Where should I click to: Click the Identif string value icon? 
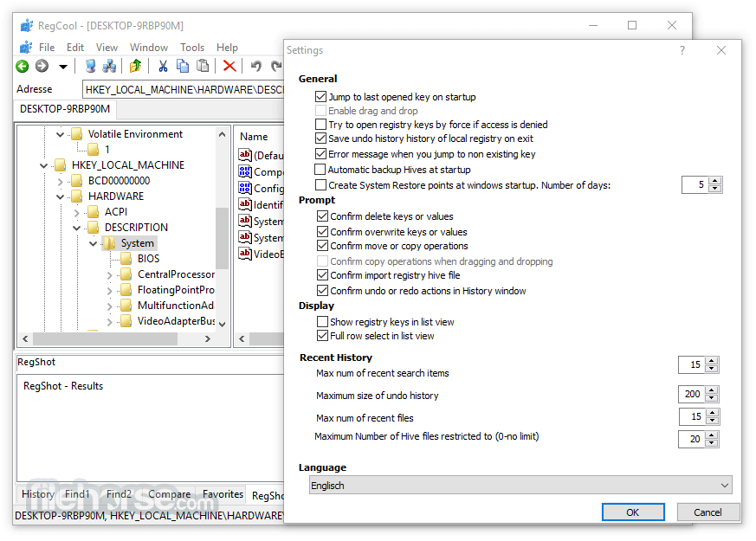245,204
